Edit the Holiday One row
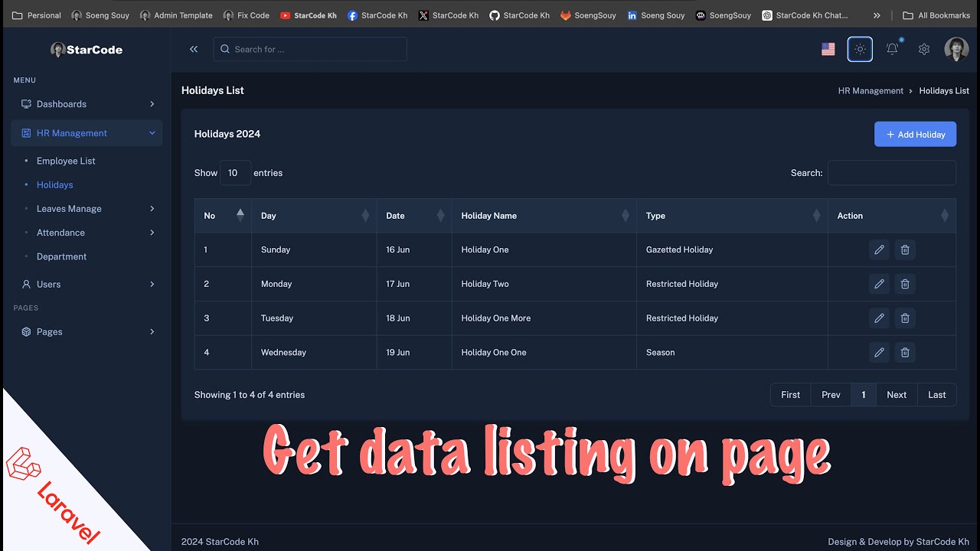Image resolution: width=980 pixels, height=551 pixels. point(879,249)
